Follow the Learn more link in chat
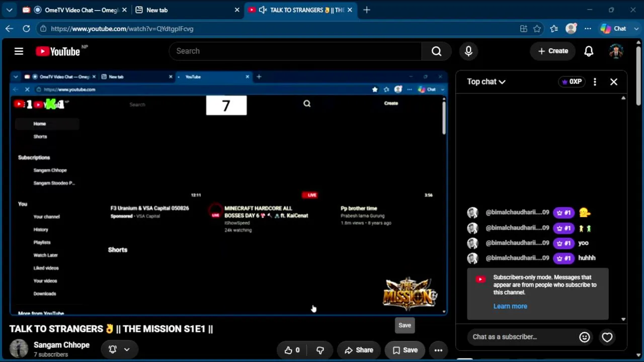The image size is (644, 362). [x=510, y=306]
